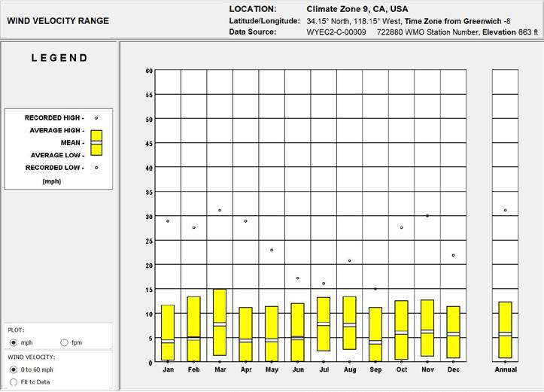Screen dimensions: 544x392
Task: Select the fpm plot radio button
Action: click(x=64, y=342)
